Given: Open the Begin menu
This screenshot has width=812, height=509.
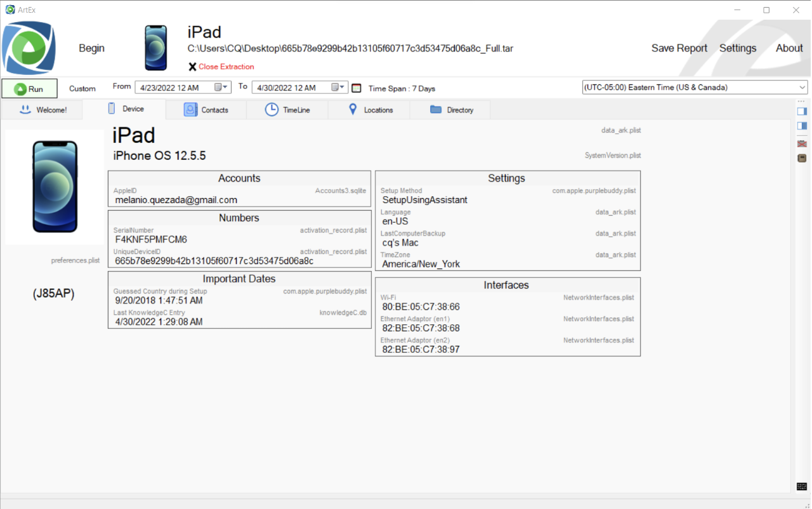Looking at the screenshot, I should click(x=92, y=48).
